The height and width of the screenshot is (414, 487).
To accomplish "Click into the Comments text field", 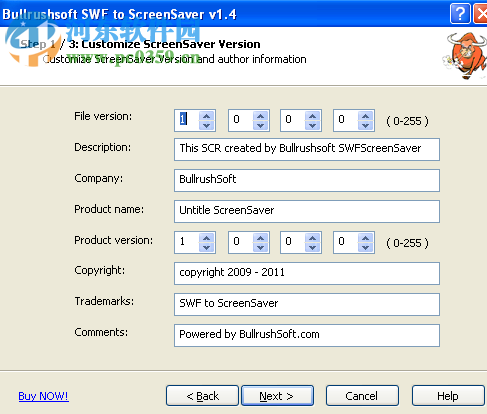I will pos(307,335).
